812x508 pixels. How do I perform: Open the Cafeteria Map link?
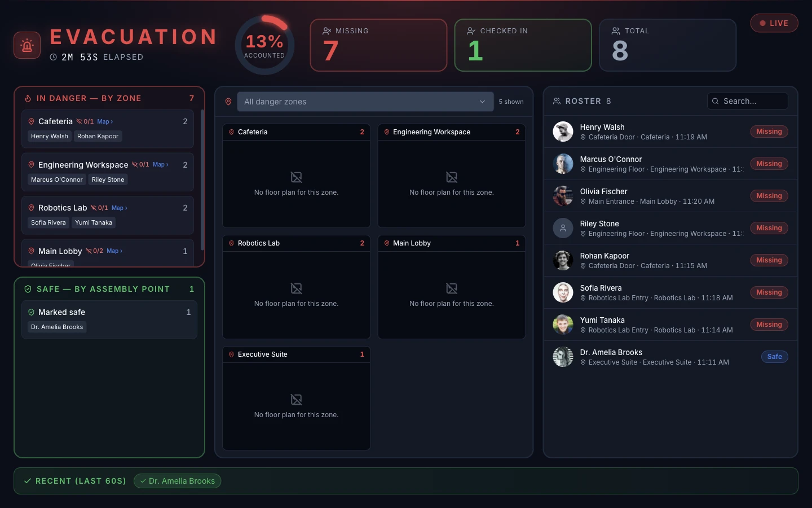coord(105,121)
